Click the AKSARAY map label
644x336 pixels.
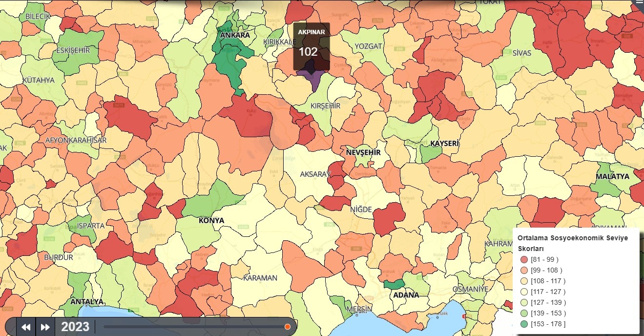tap(315, 174)
